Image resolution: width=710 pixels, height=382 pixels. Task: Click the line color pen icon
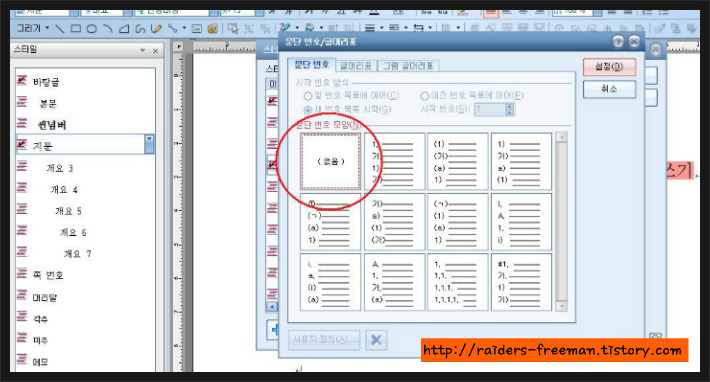coord(285,28)
